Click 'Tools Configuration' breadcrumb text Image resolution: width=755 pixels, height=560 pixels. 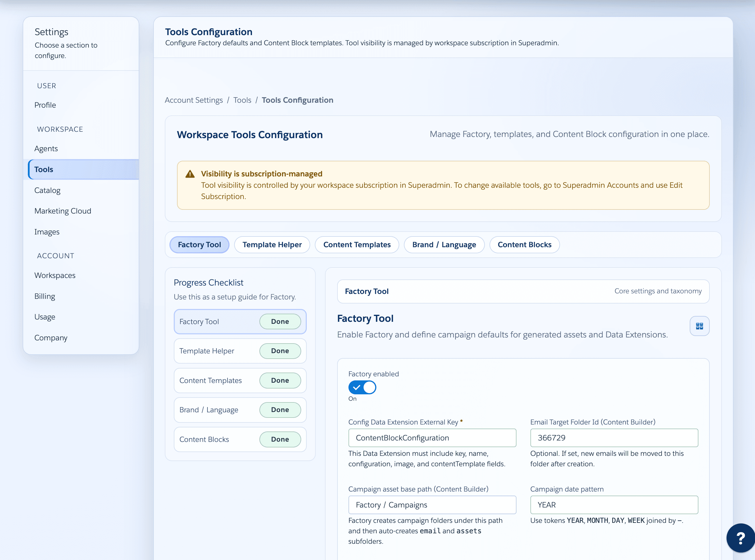click(297, 100)
